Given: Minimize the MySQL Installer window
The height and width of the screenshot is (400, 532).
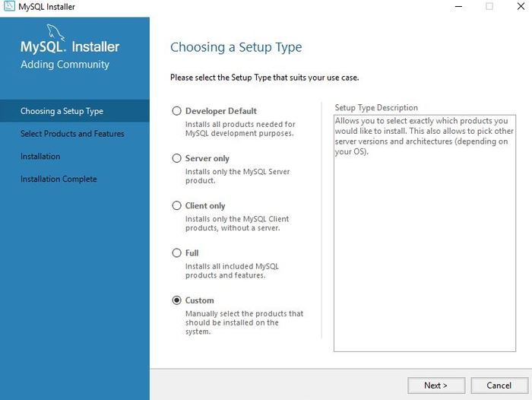Looking at the screenshot, I should coord(458,7).
